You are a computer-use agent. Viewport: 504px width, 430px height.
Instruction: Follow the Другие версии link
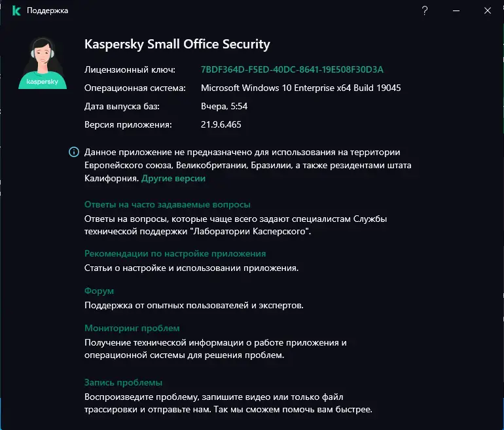pyautogui.click(x=173, y=178)
